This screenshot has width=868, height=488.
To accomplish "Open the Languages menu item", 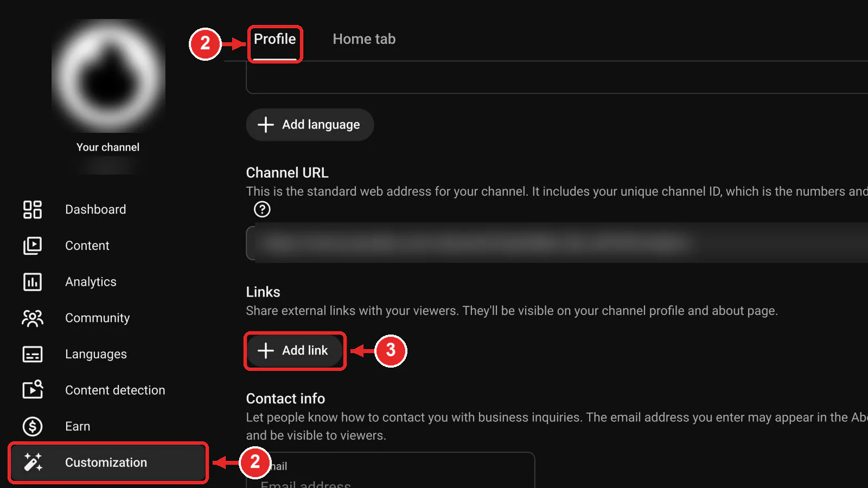I will pyautogui.click(x=108, y=354).
